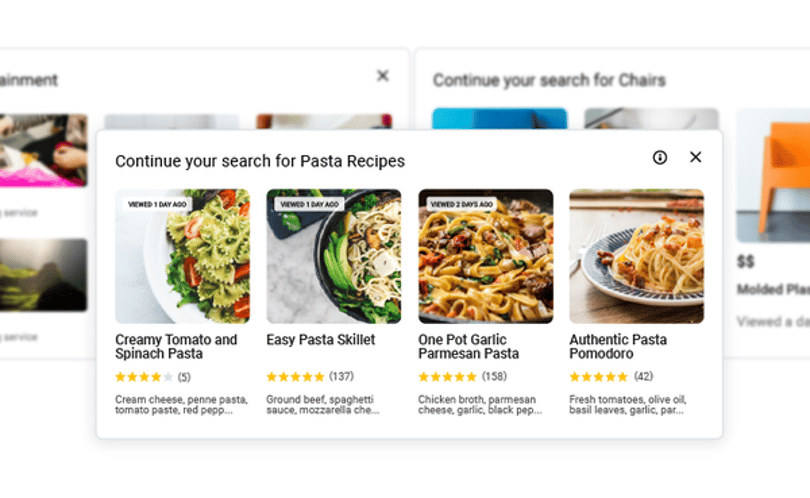Click the Continue your search for Chairs heading
The width and height of the screenshot is (810, 498).
549,81
